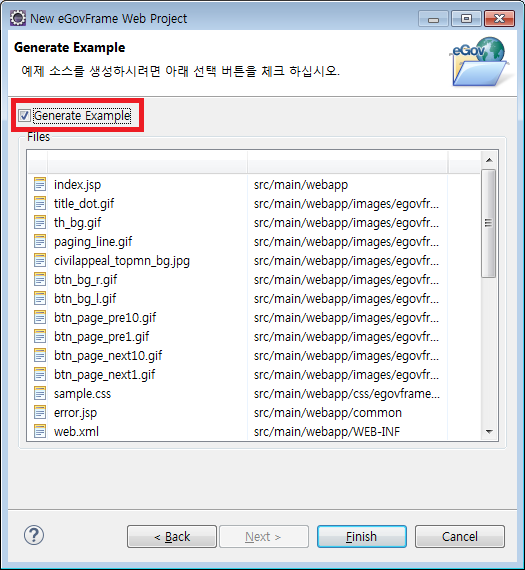
Task: Select the error.jsp file name
Action: coord(76,413)
